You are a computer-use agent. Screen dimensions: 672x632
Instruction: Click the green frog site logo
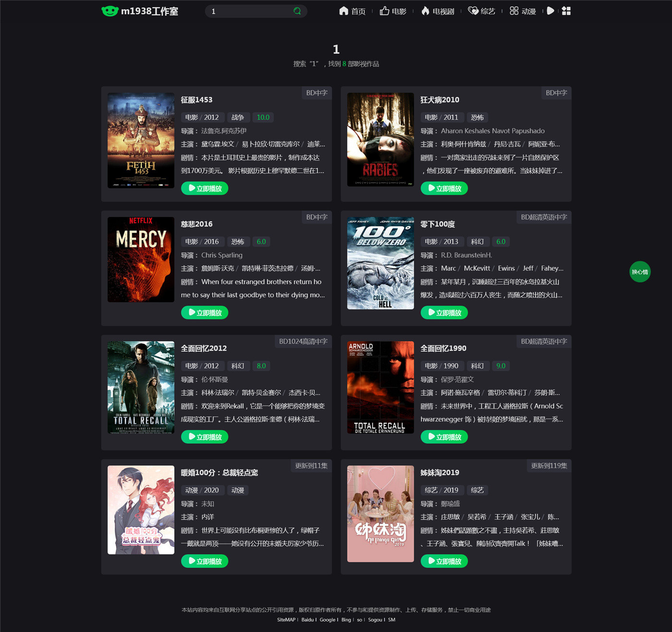(x=110, y=11)
